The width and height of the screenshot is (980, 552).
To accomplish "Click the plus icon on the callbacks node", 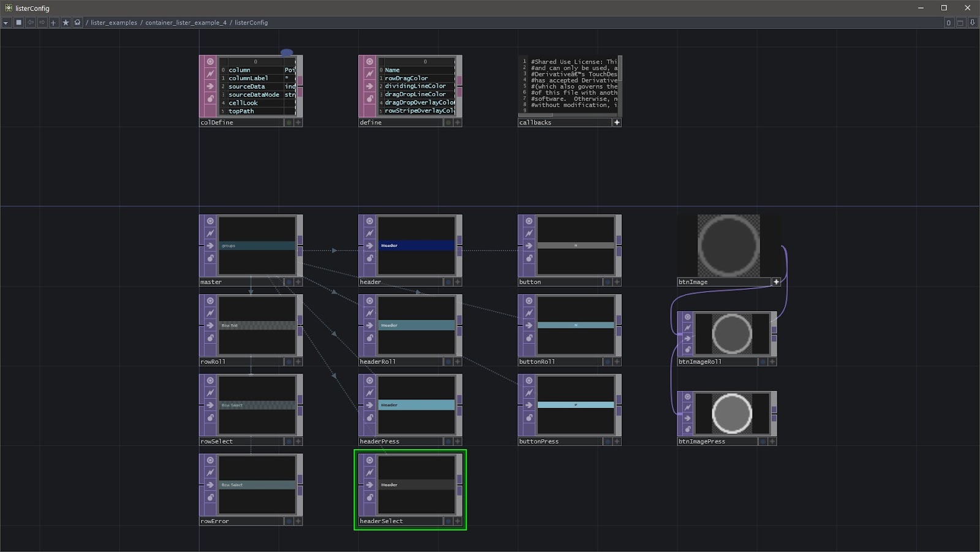I will pyautogui.click(x=617, y=123).
